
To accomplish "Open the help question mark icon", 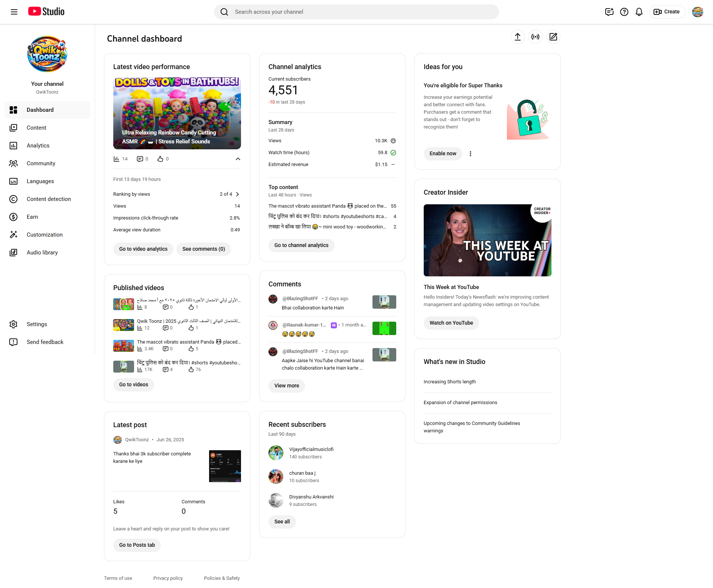I will (x=624, y=12).
